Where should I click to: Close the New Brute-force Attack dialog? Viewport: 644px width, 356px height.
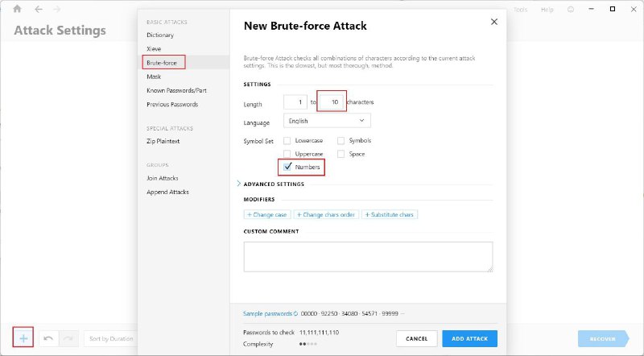pyautogui.click(x=494, y=22)
